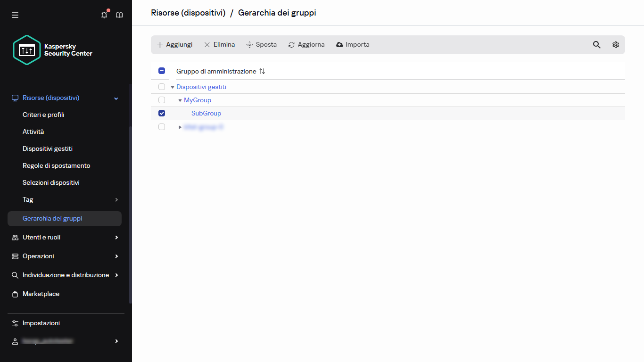Click the Aggiungi button
The width and height of the screenshot is (644, 362).
tap(174, 44)
